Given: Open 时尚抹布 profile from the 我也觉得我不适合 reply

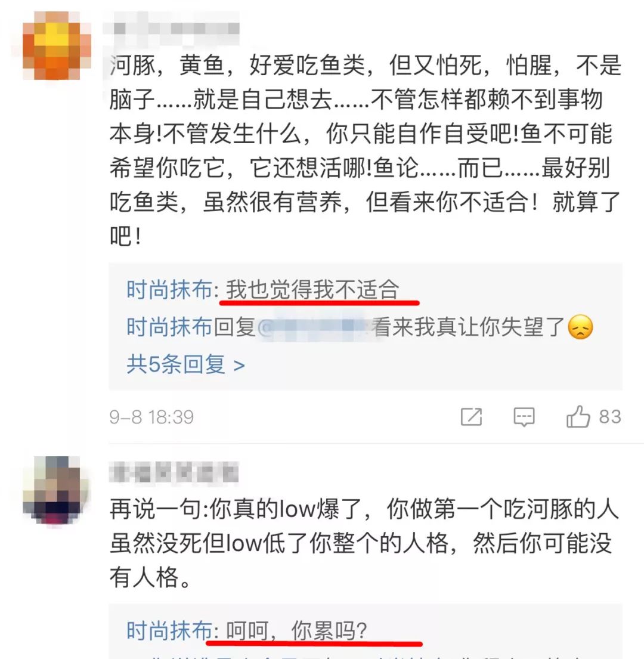Looking at the screenshot, I should click(169, 290).
